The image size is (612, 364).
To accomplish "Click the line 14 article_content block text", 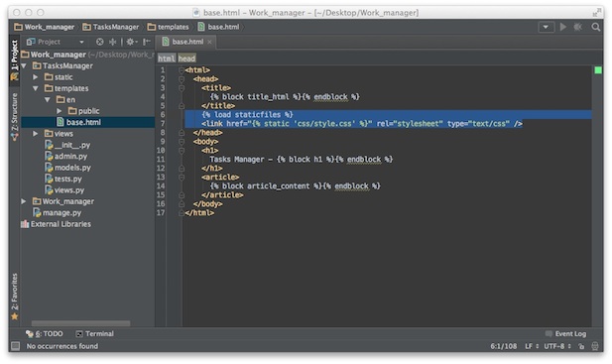I will [295, 186].
